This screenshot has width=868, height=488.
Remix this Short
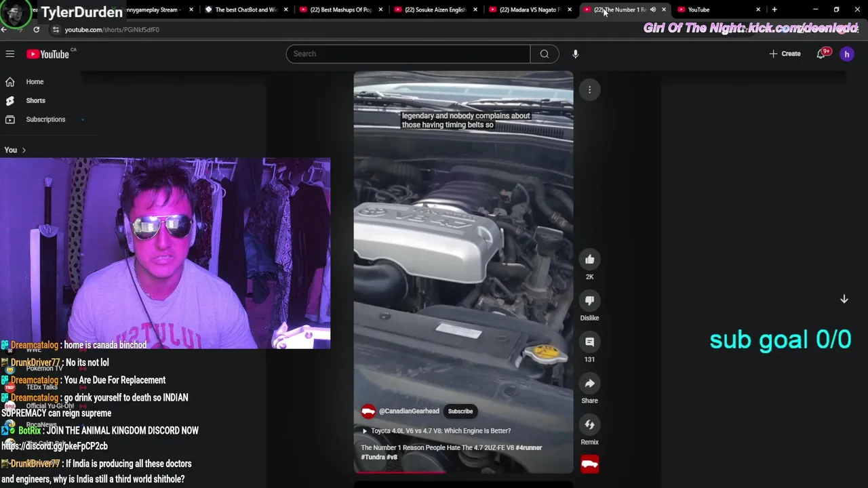[x=589, y=425]
